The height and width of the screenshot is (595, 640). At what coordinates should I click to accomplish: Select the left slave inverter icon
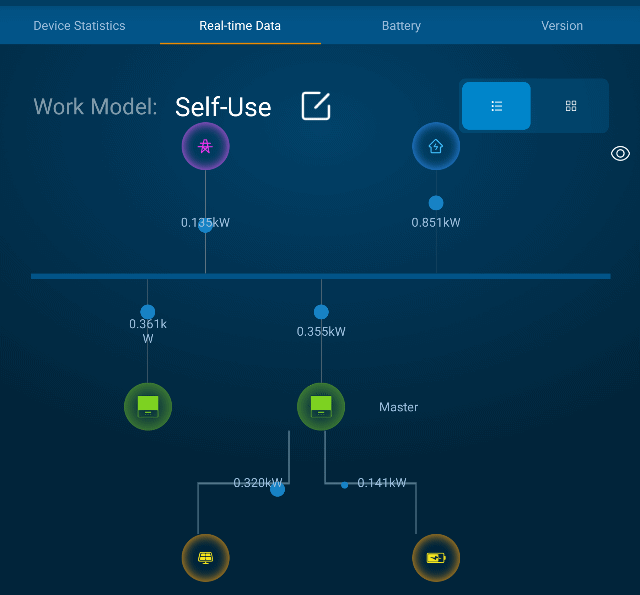coord(148,406)
